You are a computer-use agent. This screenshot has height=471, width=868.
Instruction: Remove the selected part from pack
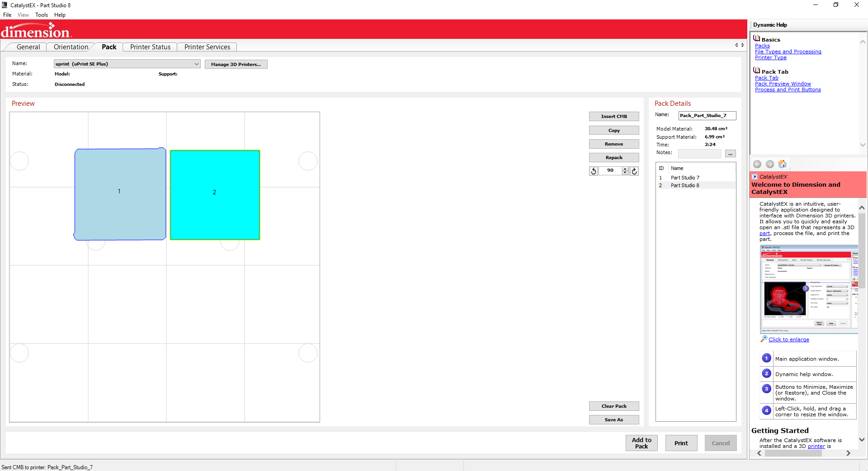pos(614,144)
